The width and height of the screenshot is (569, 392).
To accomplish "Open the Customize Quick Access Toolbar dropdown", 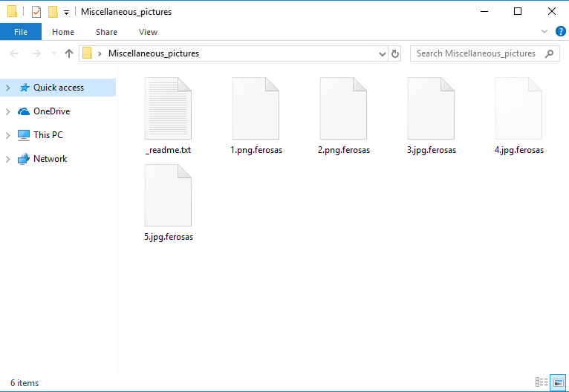I will (66, 13).
